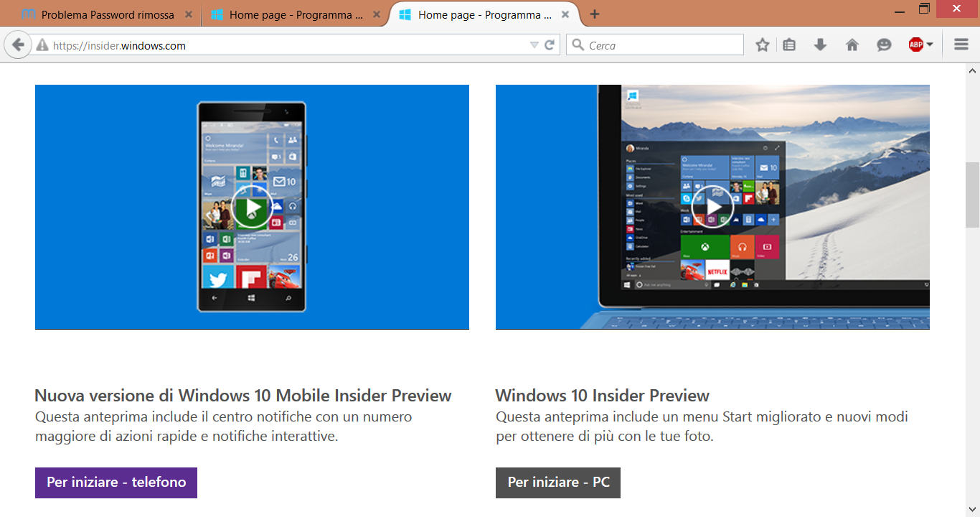Click the search magnifier icon in Cerca box
The width and height of the screenshot is (980, 517).
coord(578,45)
